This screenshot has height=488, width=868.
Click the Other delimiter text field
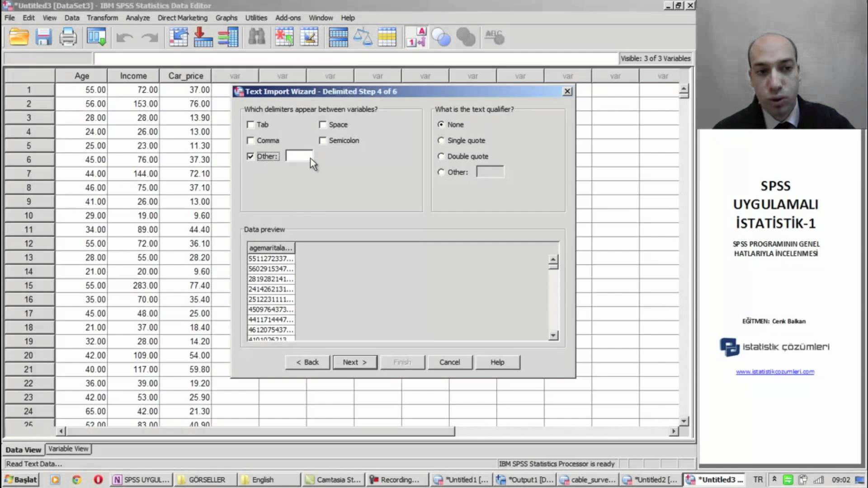coord(299,156)
